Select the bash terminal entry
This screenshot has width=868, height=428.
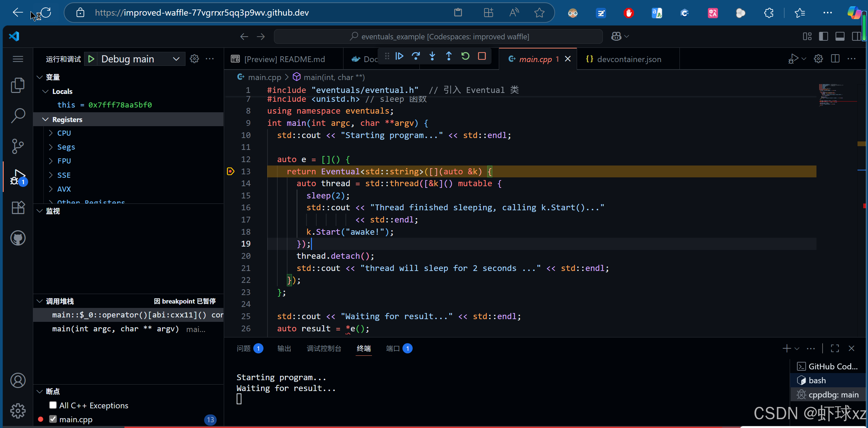(x=828, y=381)
